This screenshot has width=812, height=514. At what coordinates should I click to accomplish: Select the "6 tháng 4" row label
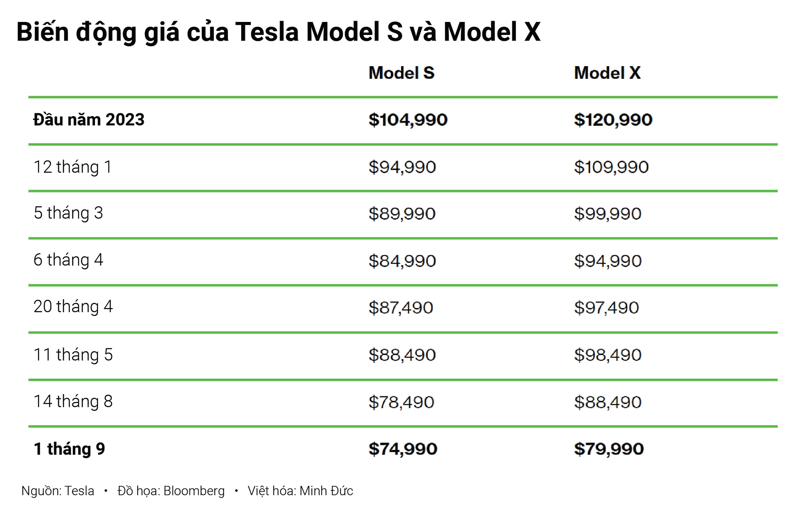[68, 260]
